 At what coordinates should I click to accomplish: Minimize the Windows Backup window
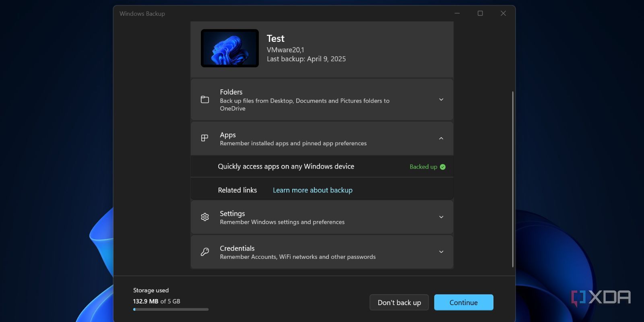tap(457, 13)
